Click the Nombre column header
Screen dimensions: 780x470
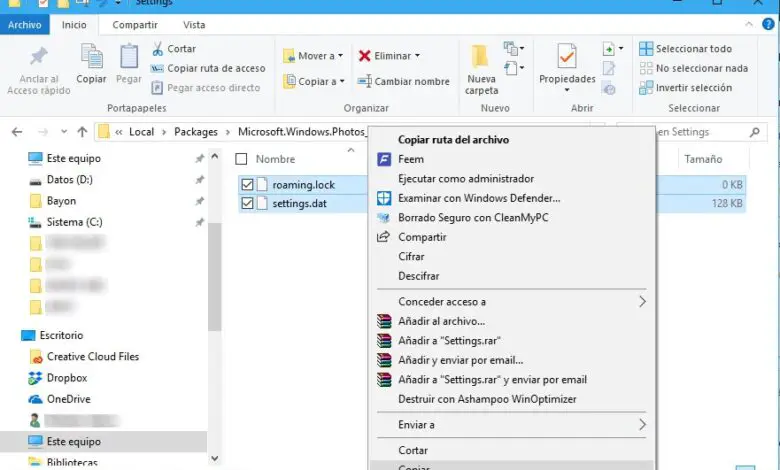[276, 159]
